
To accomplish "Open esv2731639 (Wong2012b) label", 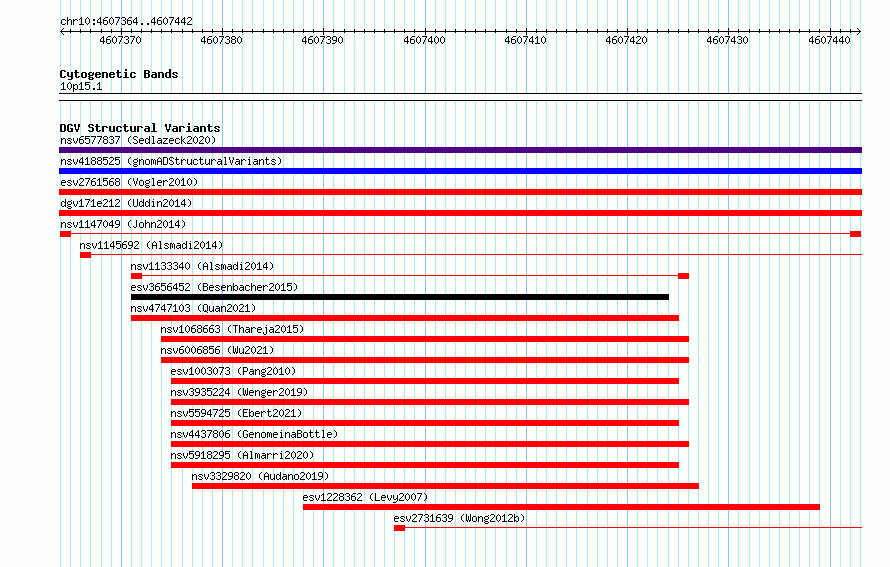I will 459,518.
